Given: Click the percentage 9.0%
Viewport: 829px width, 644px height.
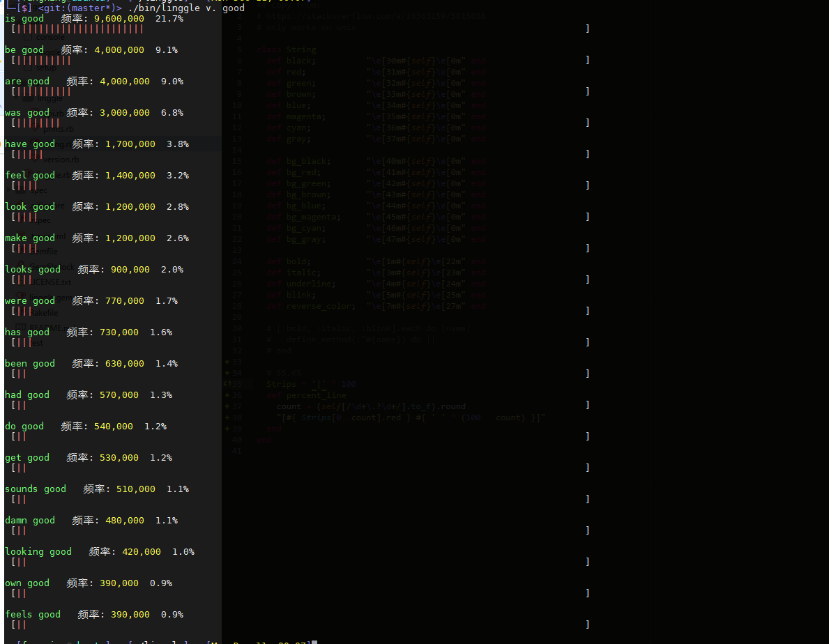Looking at the screenshot, I should [172, 82].
